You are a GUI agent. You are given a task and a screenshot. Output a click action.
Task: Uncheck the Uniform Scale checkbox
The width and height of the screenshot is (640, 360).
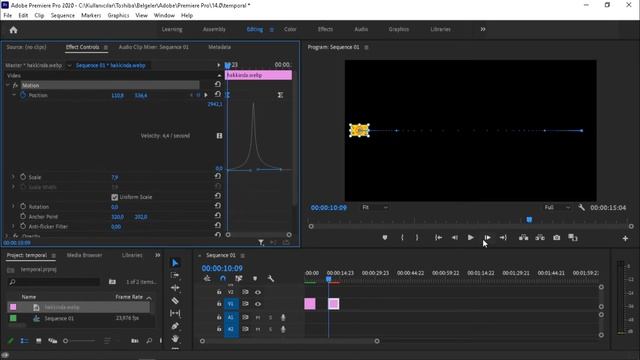pyautogui.click(x=115, y=197)
